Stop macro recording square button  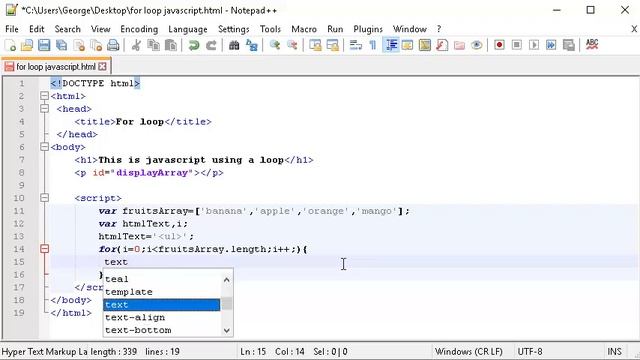516,45
